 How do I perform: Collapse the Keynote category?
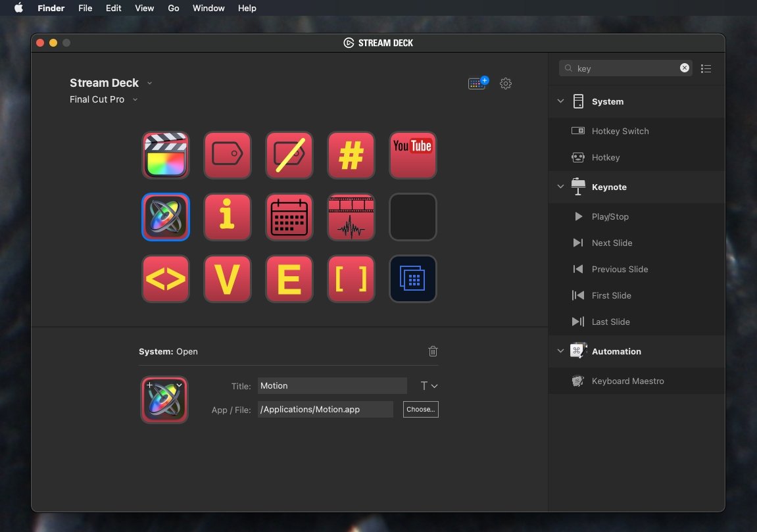point(560,186)
